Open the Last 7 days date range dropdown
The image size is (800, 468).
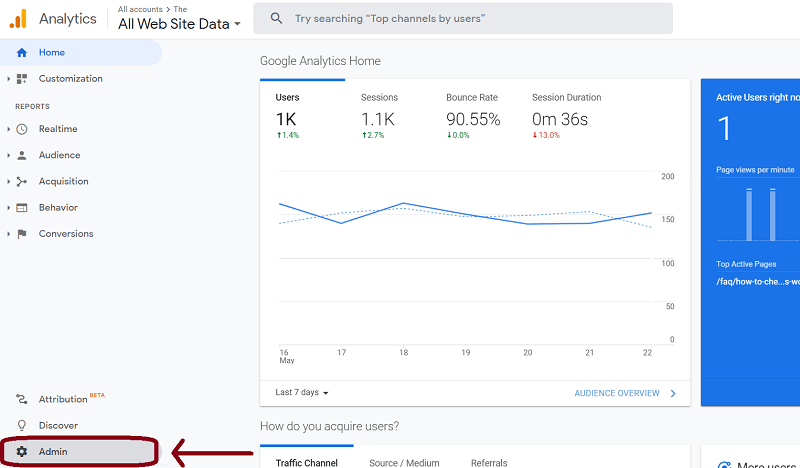302,393
